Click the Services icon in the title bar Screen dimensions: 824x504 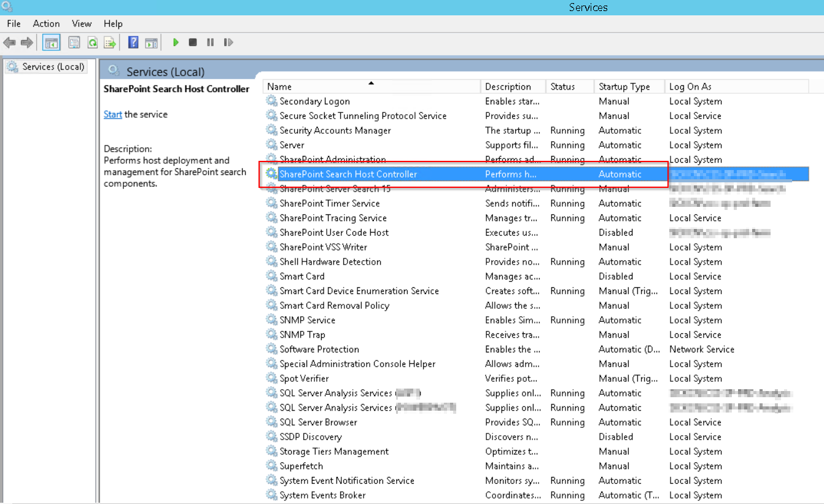point(7,7)
